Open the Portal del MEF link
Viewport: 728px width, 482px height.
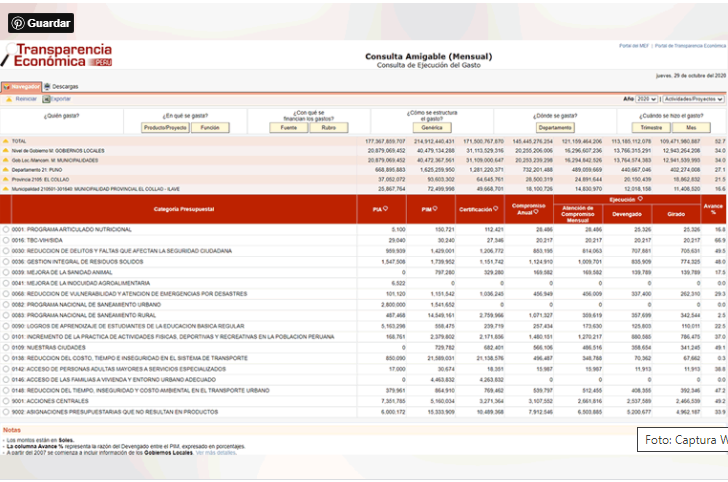(x=634, y=46)
